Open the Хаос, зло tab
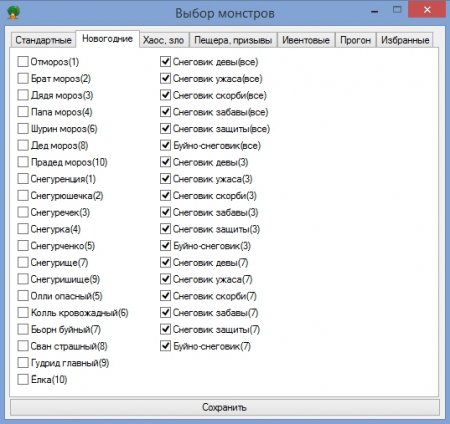450x424 pixels. click(163, 40)
